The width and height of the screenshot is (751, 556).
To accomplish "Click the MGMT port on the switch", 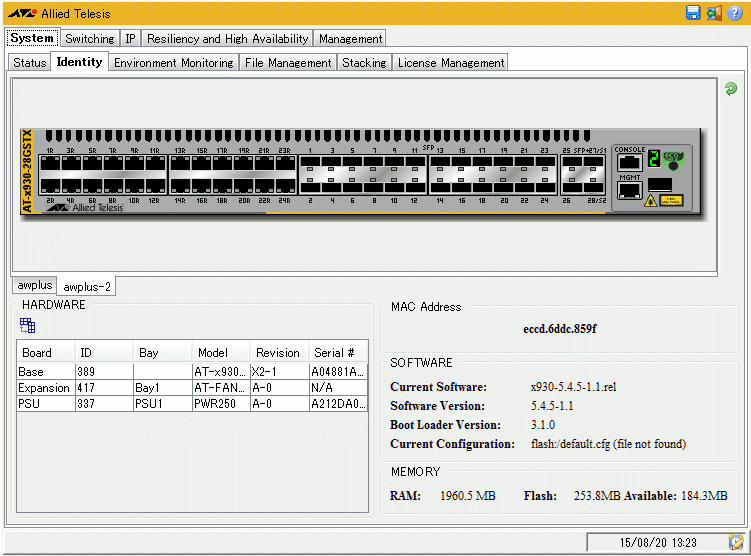I will click(629, 190).
